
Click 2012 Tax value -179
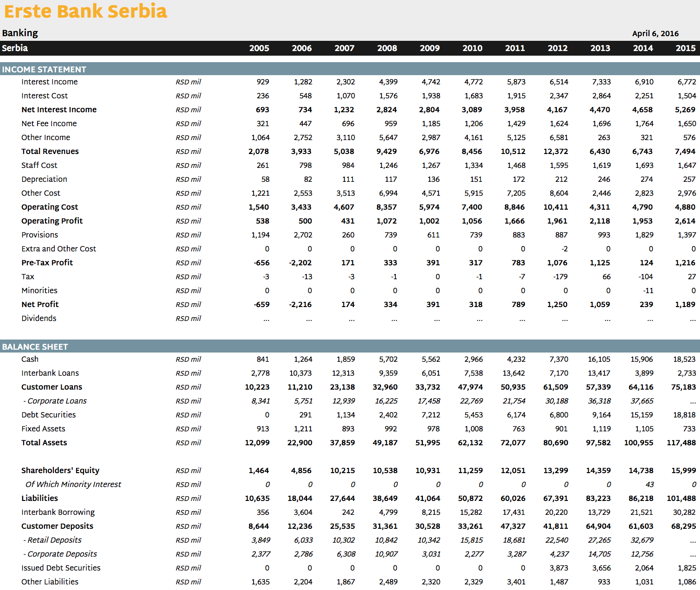pos(560,277)
